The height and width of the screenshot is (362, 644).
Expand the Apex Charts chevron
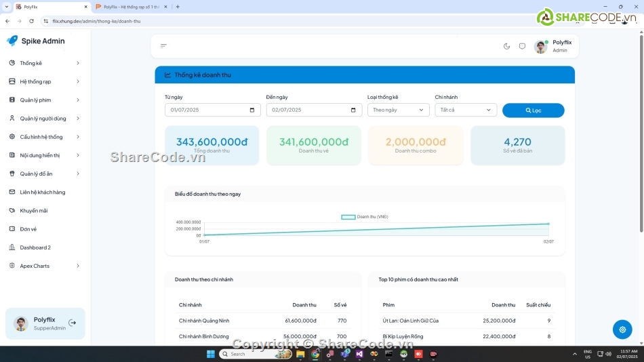point(78,266)
